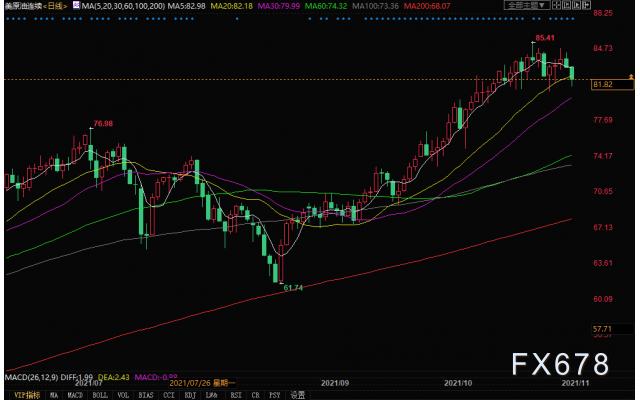Open the 设置 settings tab
The height and width of the screenshot is (400, 640).
point(298,395)
